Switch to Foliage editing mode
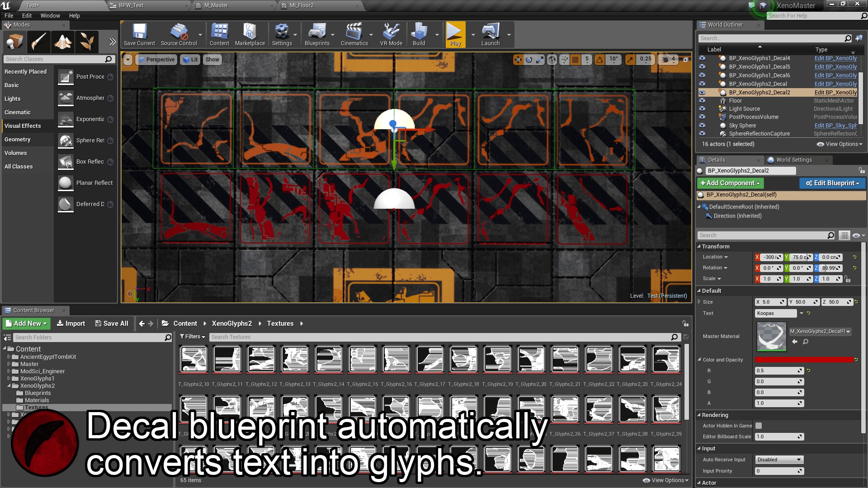 87,42
